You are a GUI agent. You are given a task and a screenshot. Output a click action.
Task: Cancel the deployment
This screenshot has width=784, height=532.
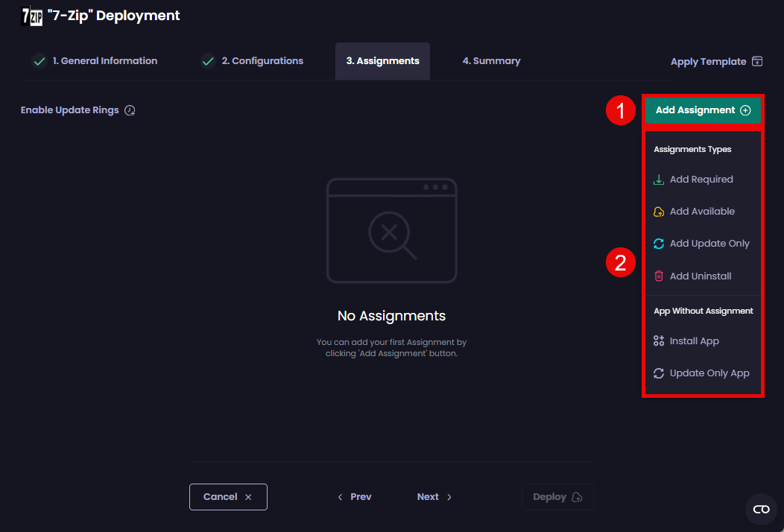[228, 497]
